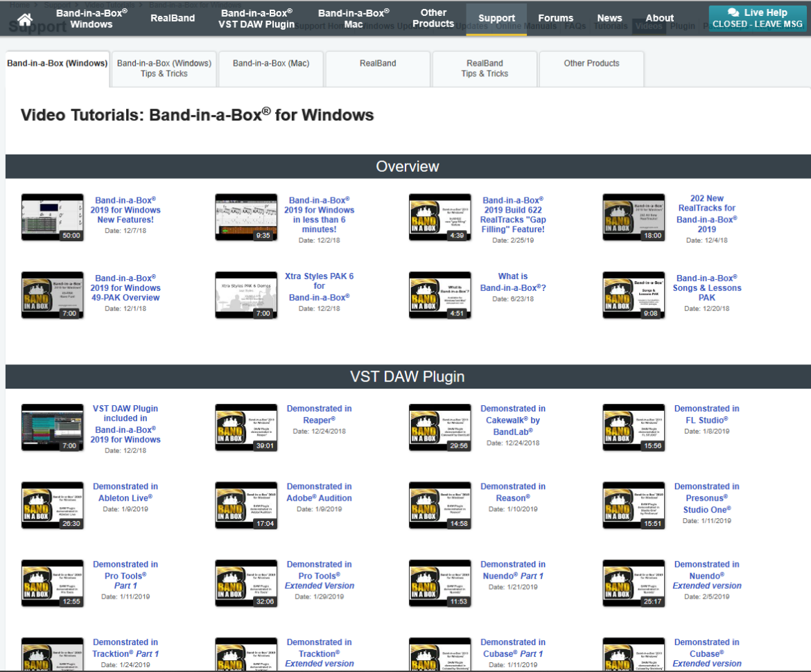Screen dimensions: 811x672
Task: Open the Support nav menu
Action: tap(496, 19)
